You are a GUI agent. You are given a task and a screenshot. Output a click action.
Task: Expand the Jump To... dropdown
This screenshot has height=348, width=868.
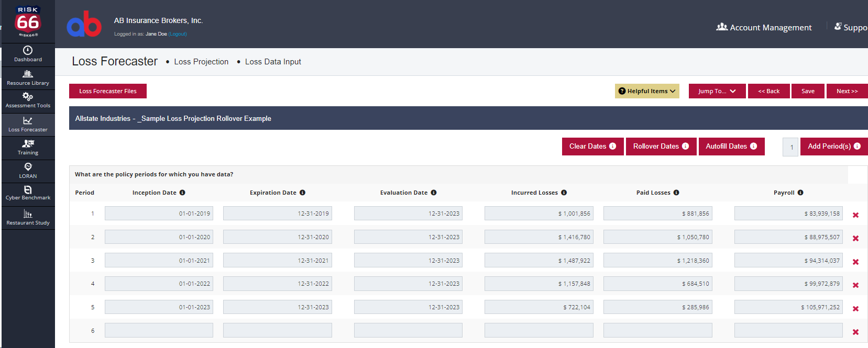717,91
